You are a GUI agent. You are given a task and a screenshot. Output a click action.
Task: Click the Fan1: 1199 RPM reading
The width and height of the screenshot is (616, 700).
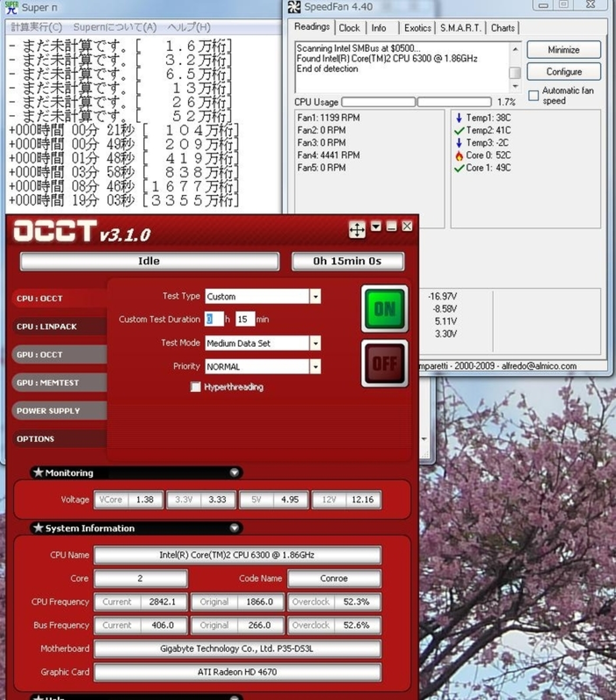coord(328,118)
